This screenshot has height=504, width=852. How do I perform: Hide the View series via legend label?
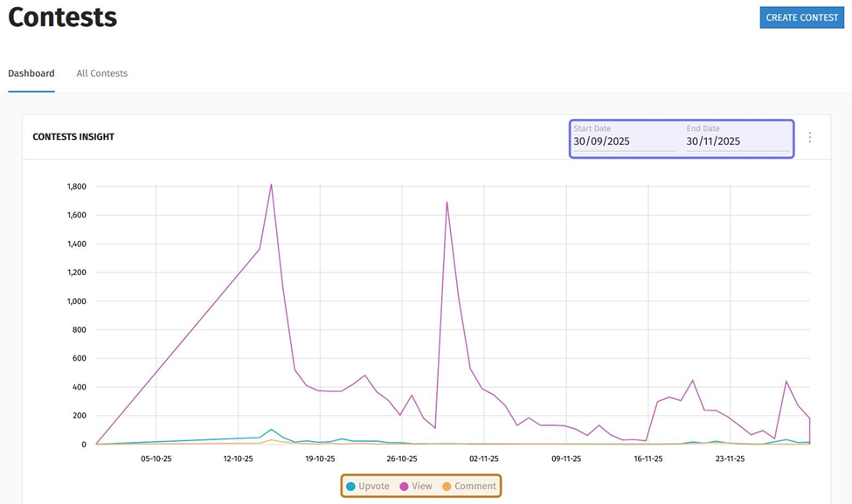click(422, 487)
